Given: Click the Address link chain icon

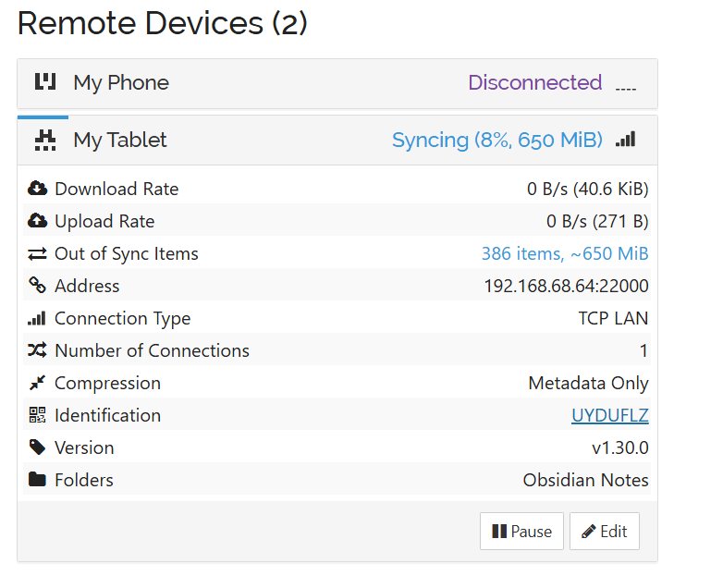Looking at the screenshot, I should point(37,286).
